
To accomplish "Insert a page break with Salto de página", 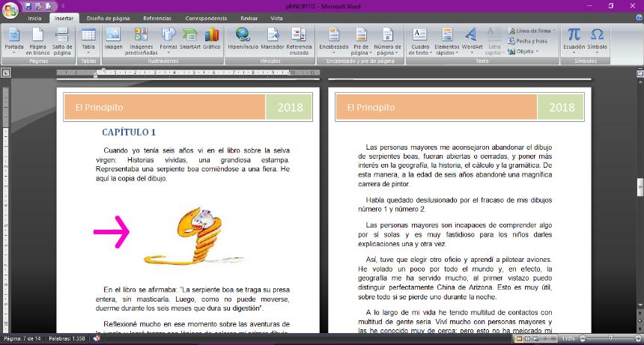I will click(x=62, y=41).
